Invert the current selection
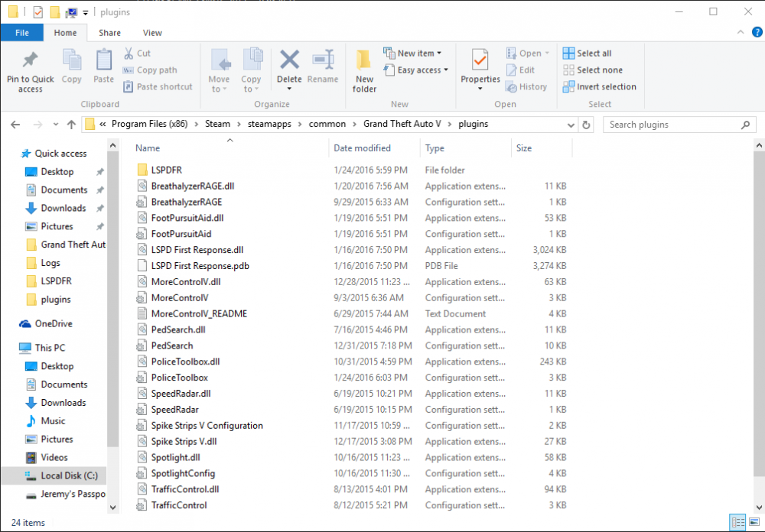Image resolution: width=765 pixels, height=532 pixels. 600,86
